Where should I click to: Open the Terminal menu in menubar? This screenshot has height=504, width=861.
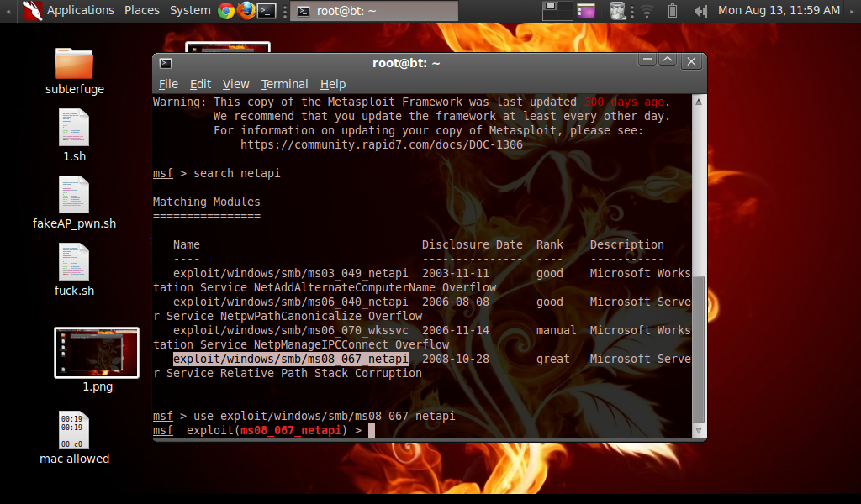[284, 84]
